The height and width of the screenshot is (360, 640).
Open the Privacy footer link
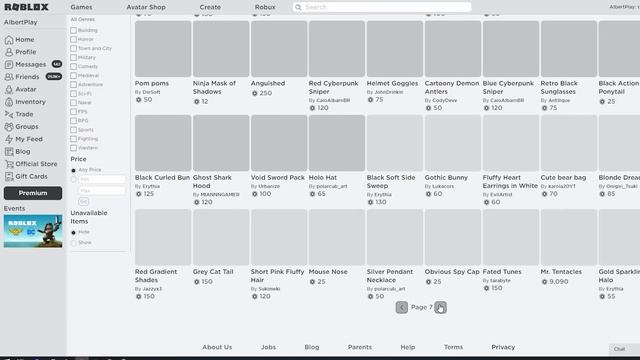coord(503,347)
